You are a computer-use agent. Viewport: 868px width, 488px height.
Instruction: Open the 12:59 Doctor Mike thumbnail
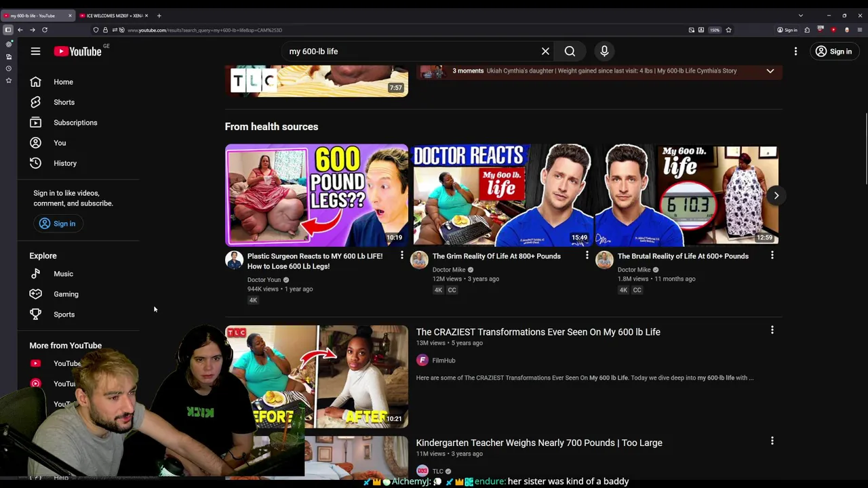[687, 195]
